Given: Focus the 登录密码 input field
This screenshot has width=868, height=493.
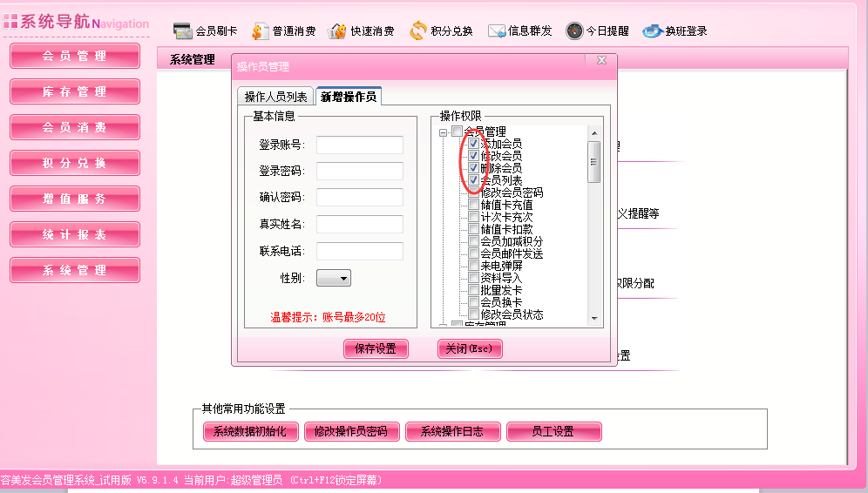Looking at the screenshot, I should coord(360,171).
